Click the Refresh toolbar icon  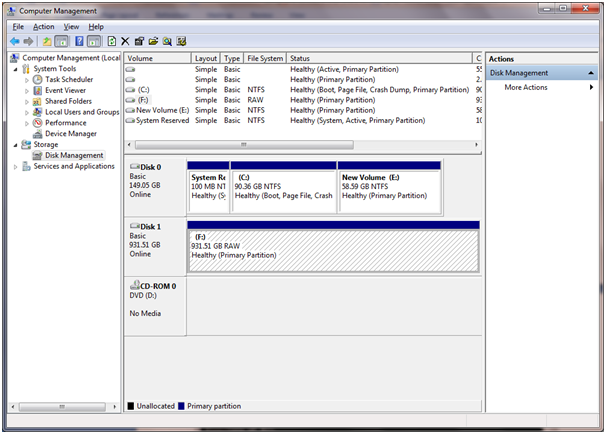point(111,41)
